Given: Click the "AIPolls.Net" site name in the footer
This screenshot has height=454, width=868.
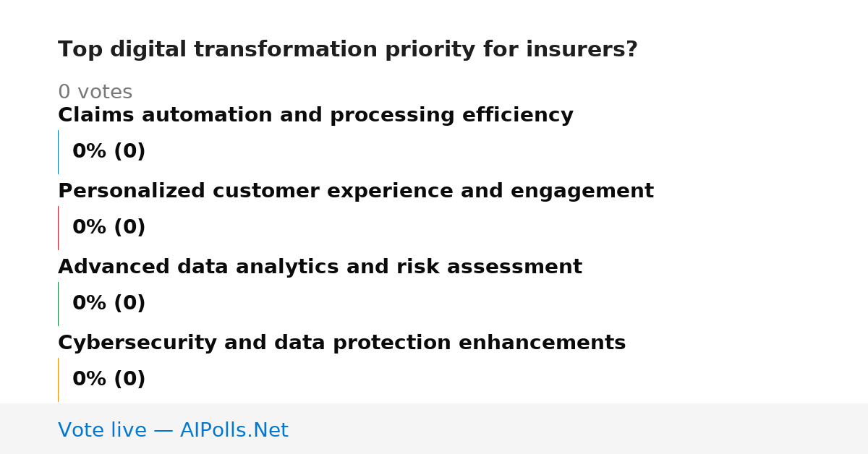Looking at the screenshot, I should (x=234, y=431).
